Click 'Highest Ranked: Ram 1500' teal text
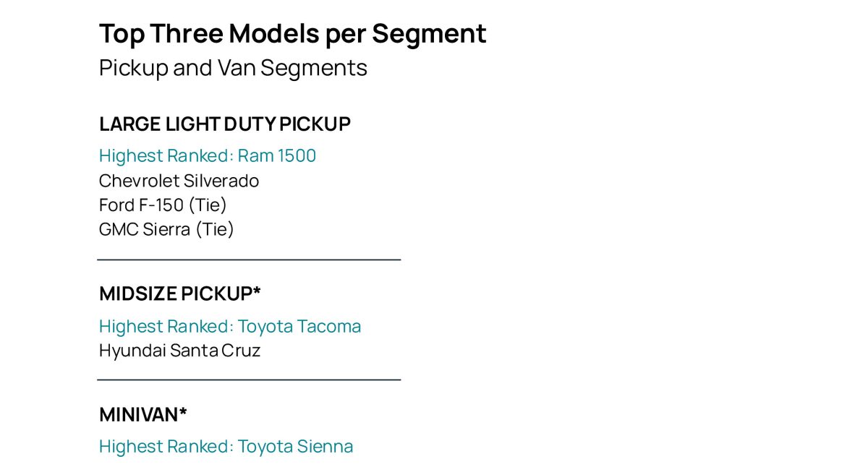Viewport: 868px width, 467px height. click(x=208, y=156)
